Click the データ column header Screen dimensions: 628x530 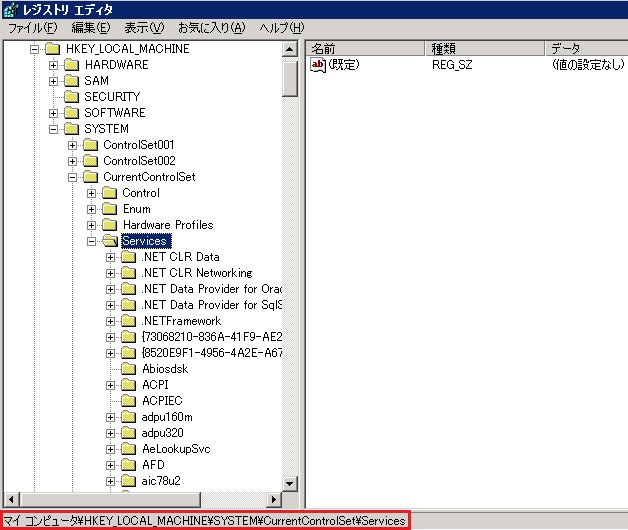tap(587, 48)
